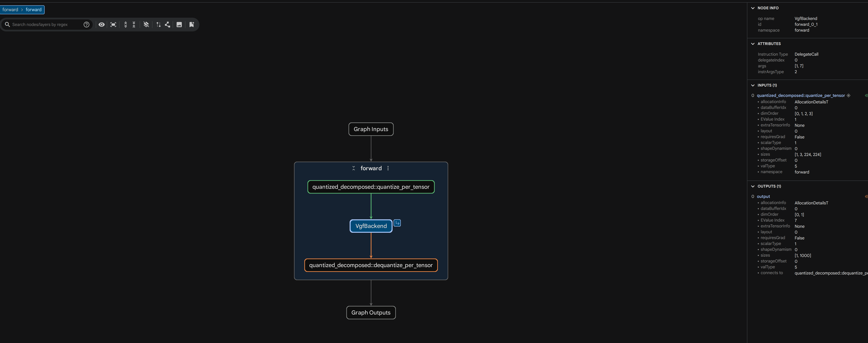Viewport: 868px width, 343px height.
Task: Open search help via question mark icon
Action: click(87, 24)
